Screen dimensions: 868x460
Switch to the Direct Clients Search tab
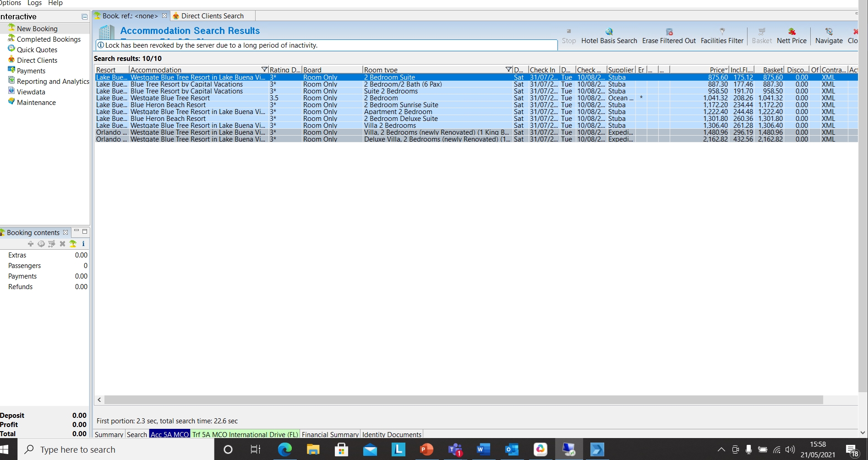212,16
